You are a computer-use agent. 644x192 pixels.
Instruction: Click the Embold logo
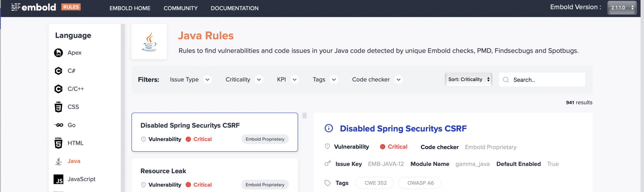pyautogui.click(x=34, y=7)
